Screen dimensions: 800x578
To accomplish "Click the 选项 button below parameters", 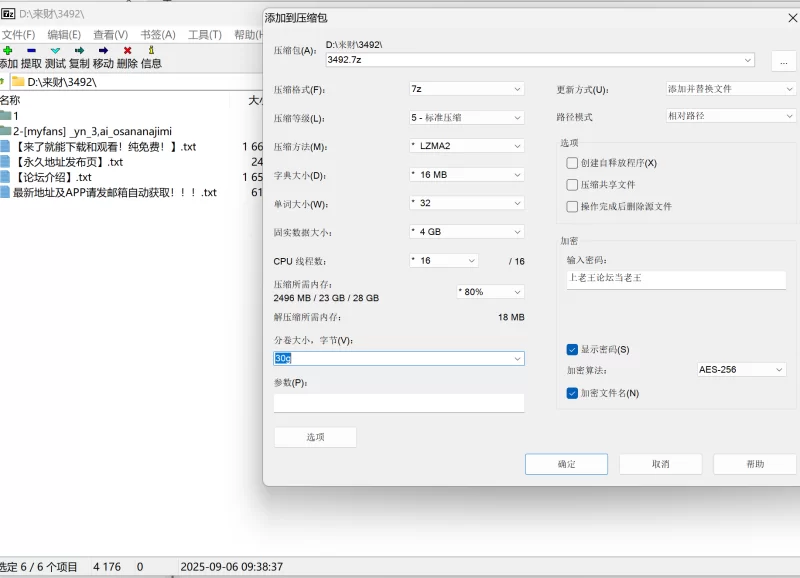I will tap(315, 437).
